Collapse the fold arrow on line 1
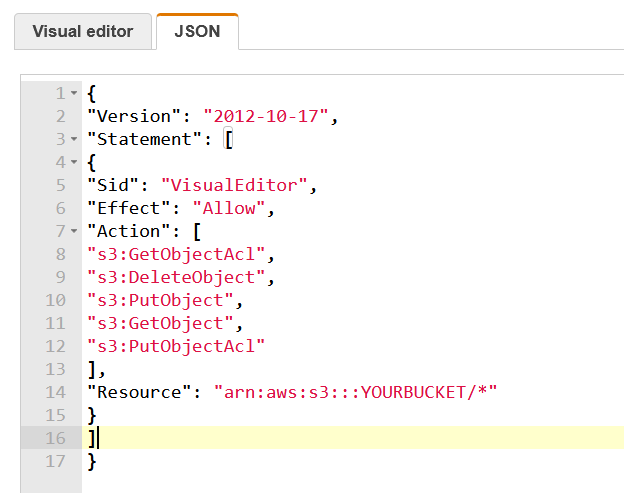Screen dimensions: 624x493 (x=74, y=93)
